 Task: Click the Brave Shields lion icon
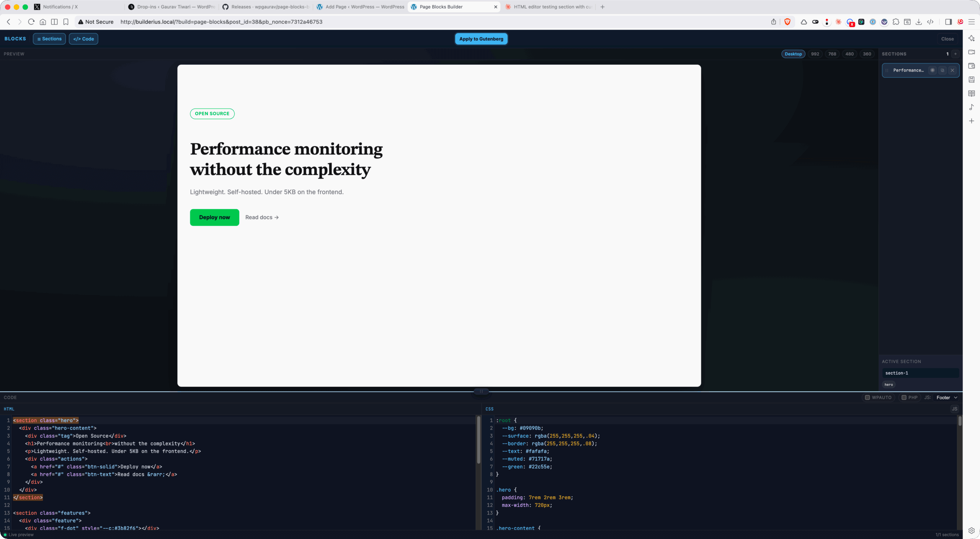click(787, 22)
